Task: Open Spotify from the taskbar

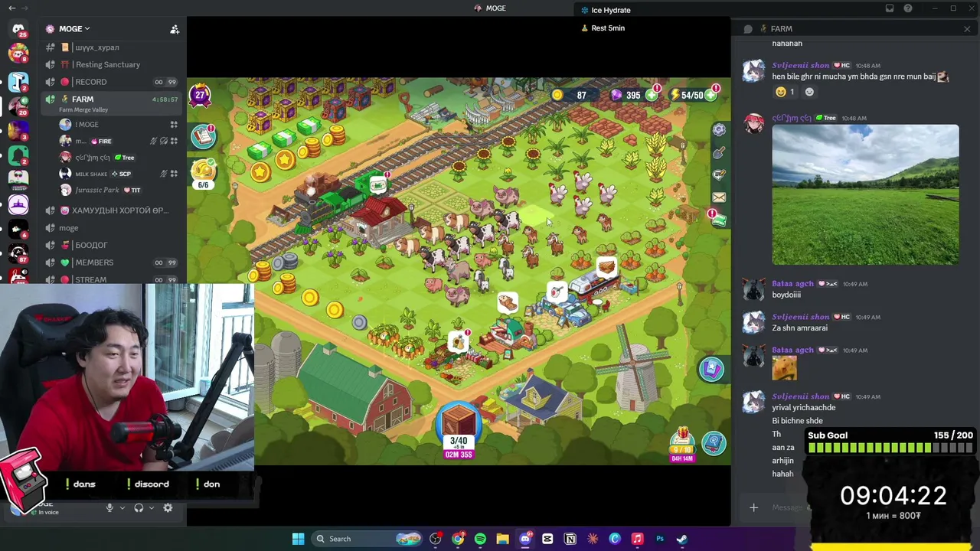Action: coord(480,539)
